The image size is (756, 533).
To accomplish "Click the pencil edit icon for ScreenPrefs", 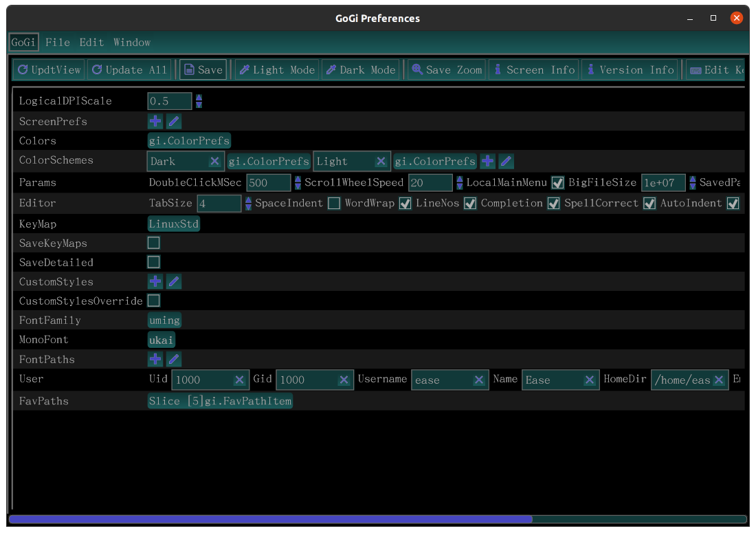I will coord(174,122).
